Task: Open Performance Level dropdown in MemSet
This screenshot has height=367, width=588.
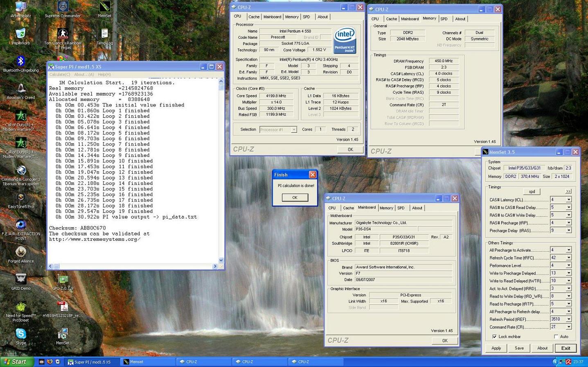Action: coord(569,265)
